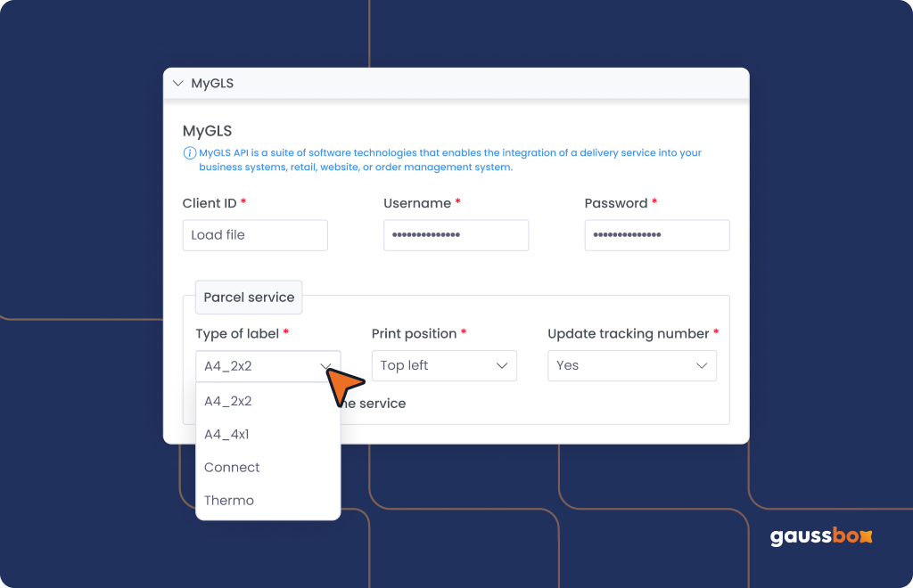Click the info icon beside MyGLS description
This screenshot has width=913, height=588.
(x=189, y=153)
